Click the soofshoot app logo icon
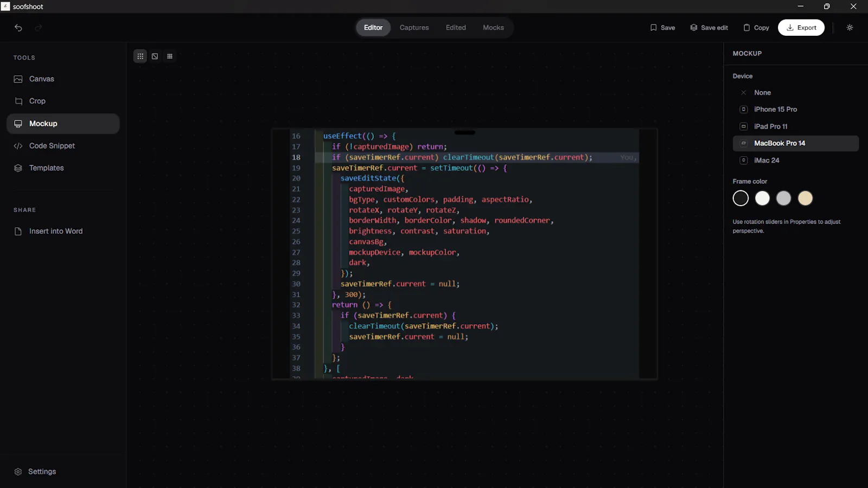This screenshot has width=868, height=488. click(x=5, y=7)
